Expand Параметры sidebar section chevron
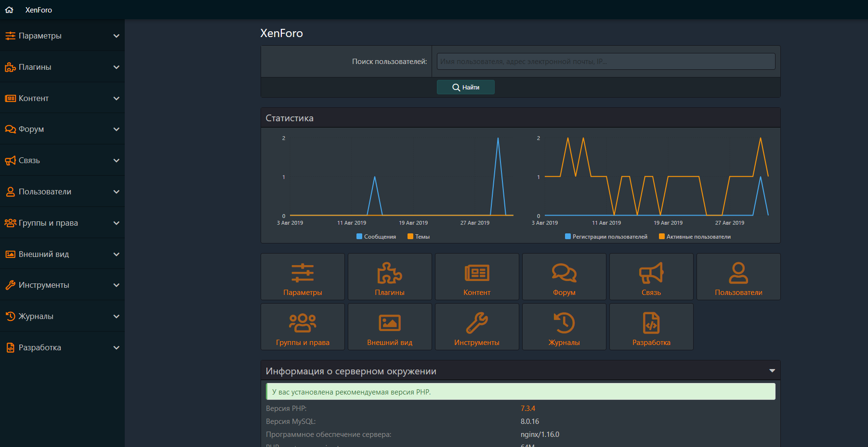Image resolution: width=868 pixels, height=447 pixels. [116, 36]
